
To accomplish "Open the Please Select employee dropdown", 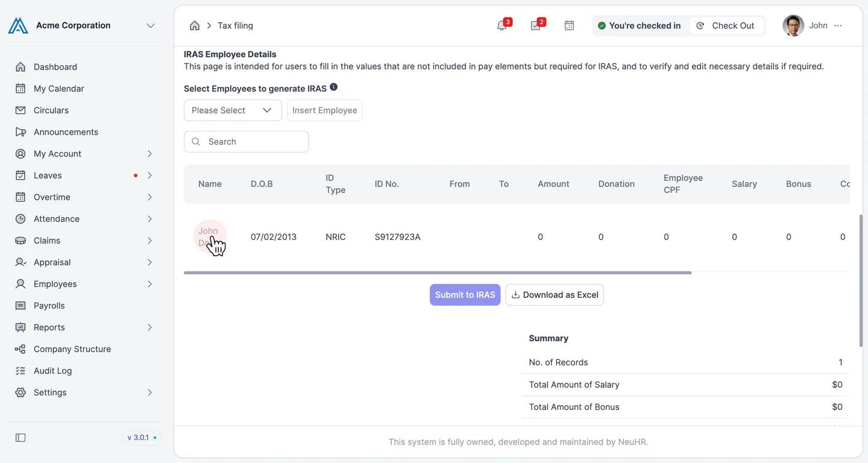I will 233,110.
